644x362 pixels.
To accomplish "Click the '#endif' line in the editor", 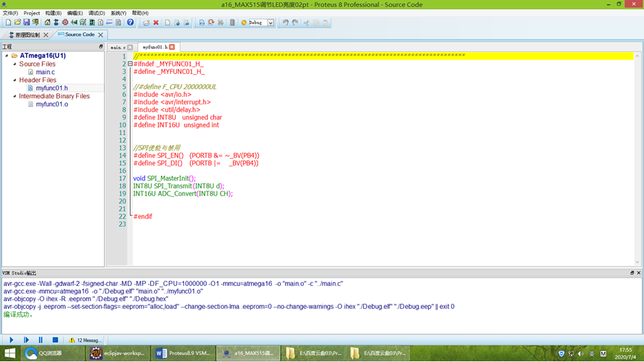I will click(x=142, y=216).
